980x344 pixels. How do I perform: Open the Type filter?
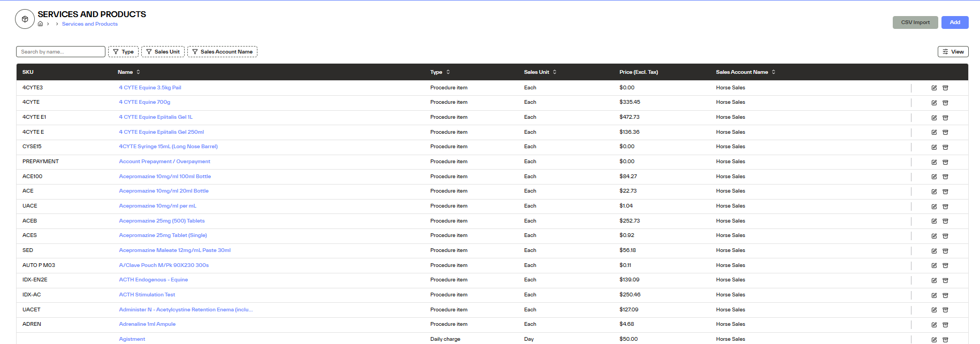pyautogui.click(x=124, y=52)
